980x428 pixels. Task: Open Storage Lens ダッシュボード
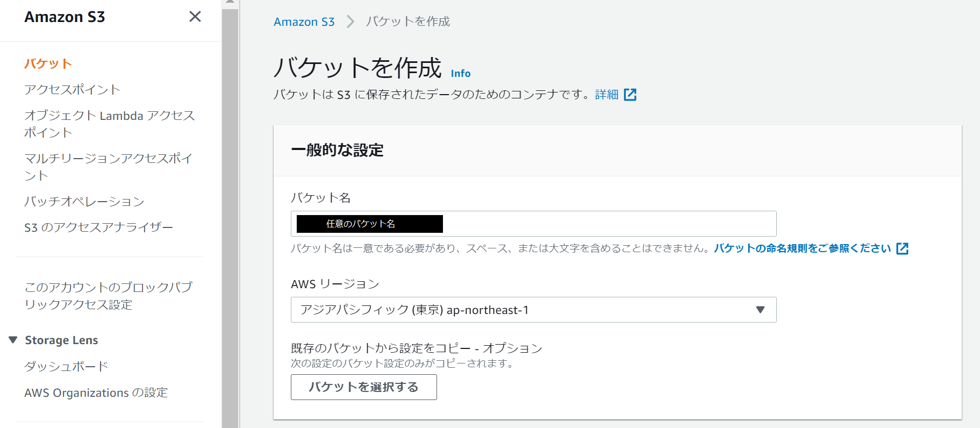click(66, 366)
